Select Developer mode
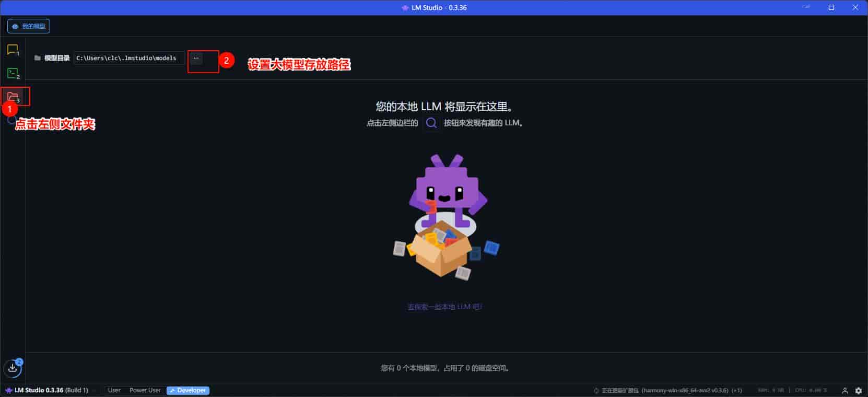The height and width of the screenshot is (397, 868). click(x=188, y=390)
